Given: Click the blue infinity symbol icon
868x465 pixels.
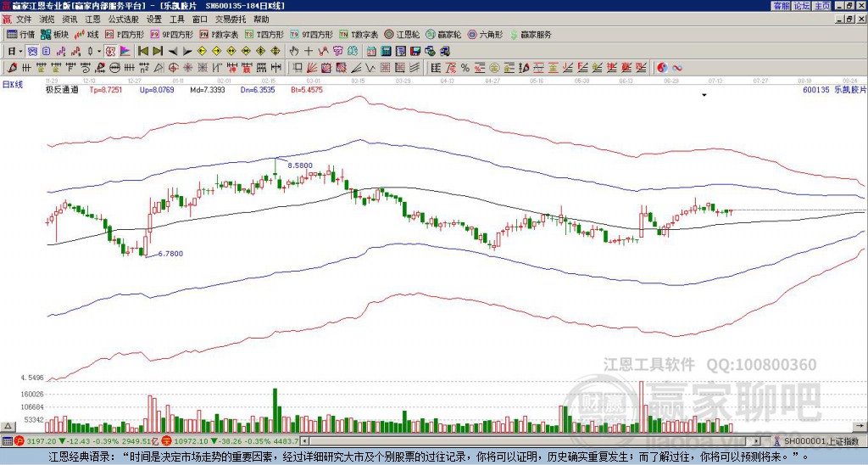Looking at the screenshot, I should (677, 68).
